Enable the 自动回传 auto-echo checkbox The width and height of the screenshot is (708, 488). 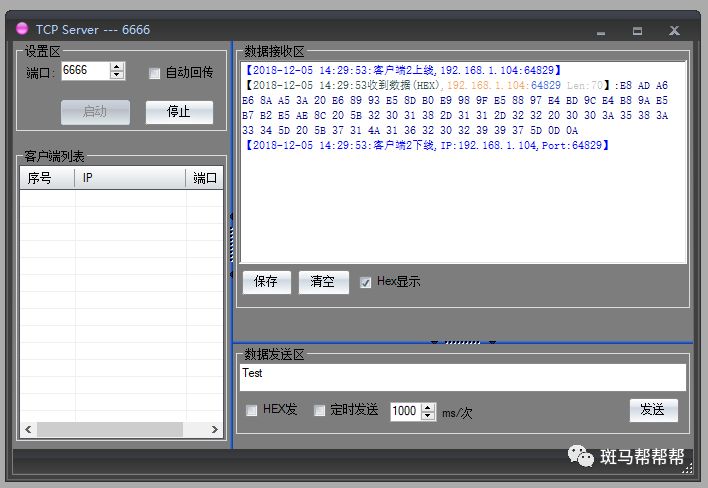click(154, 73)
